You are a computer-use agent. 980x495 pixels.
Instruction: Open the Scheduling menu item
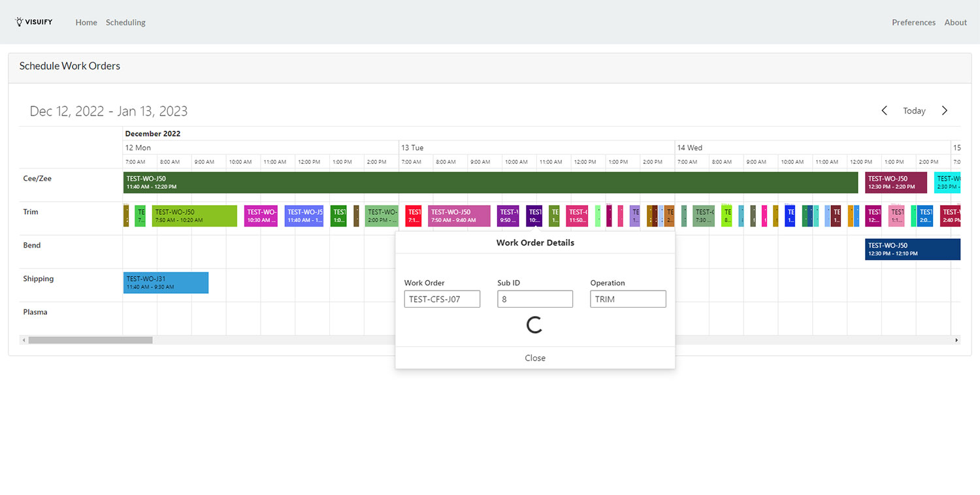125,22
